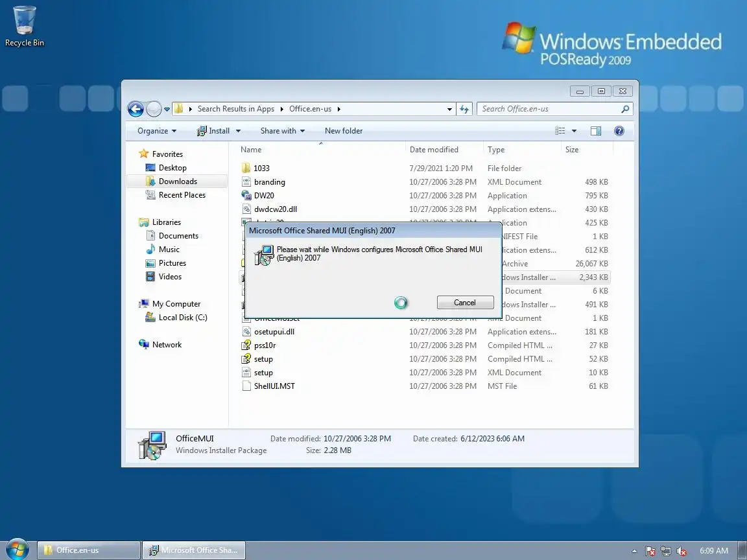Select My Computer in sidebar

[x=176, y=304]
